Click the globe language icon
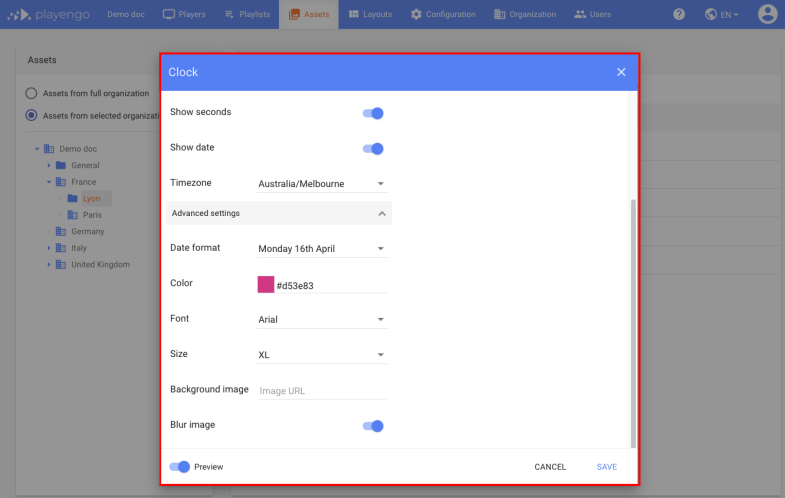 click(x=710, y=14)
